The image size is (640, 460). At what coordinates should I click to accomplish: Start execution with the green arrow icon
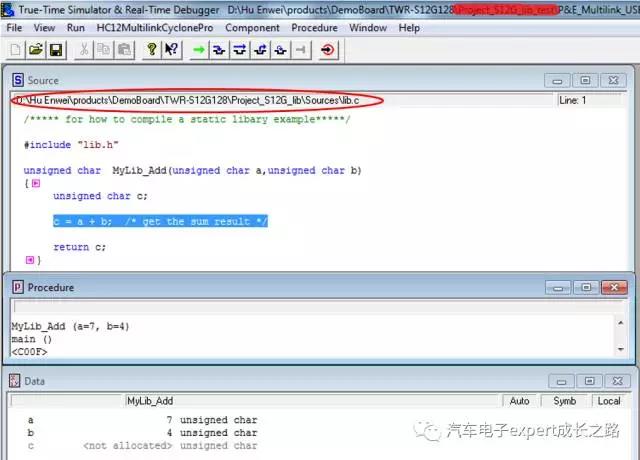(199, 49)
